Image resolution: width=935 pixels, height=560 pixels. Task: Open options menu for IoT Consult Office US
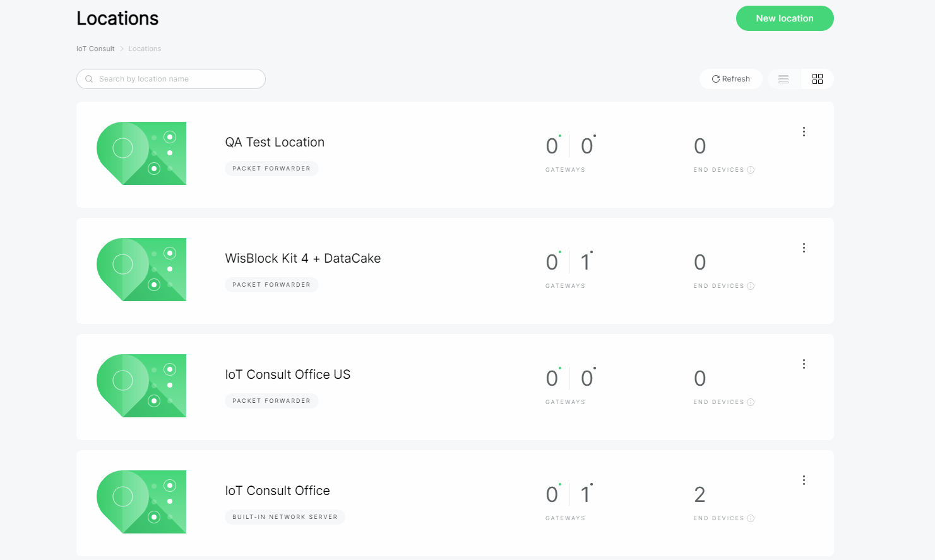(x=804, y=364)
